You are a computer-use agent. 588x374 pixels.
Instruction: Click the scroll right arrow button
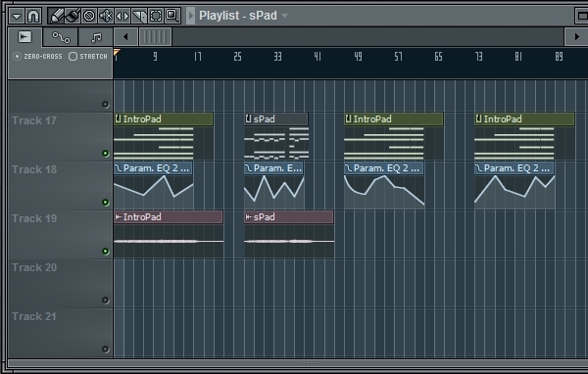coord(576,37)
